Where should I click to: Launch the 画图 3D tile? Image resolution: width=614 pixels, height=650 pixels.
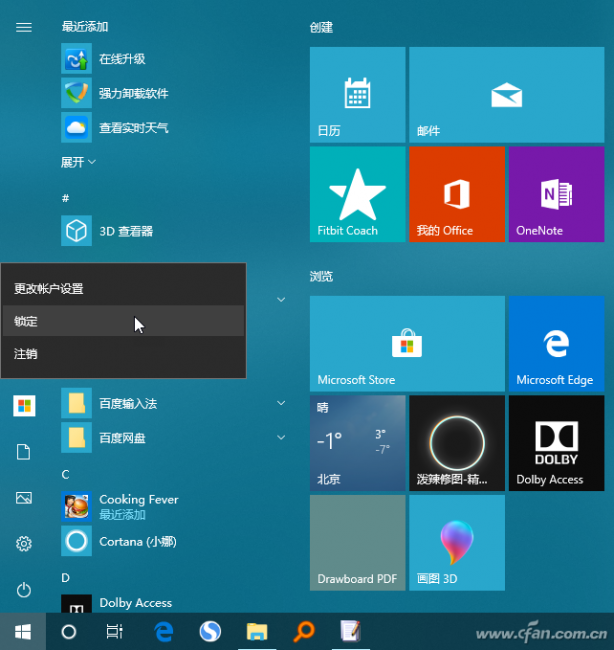click(x=457, y=542)
